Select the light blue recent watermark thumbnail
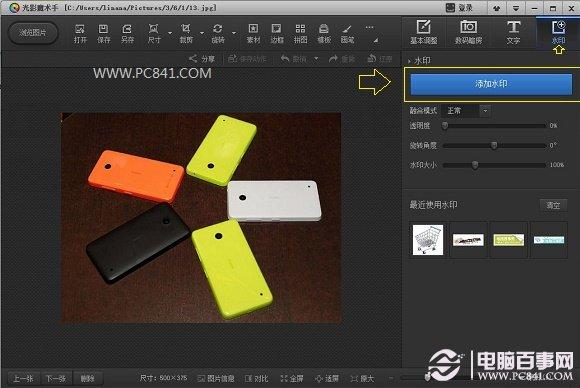Screen dimensions: 580x388 point(549,240)
